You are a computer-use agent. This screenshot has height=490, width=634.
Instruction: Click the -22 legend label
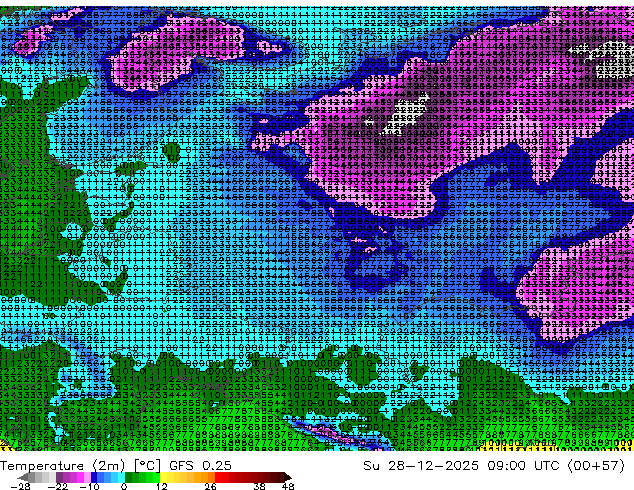point(58,486)
